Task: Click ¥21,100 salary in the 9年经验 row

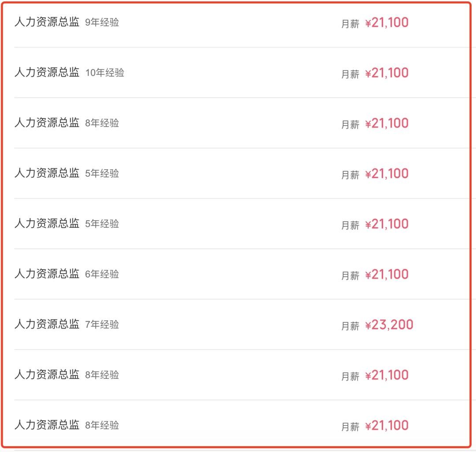Action: (x=387, y=23)
